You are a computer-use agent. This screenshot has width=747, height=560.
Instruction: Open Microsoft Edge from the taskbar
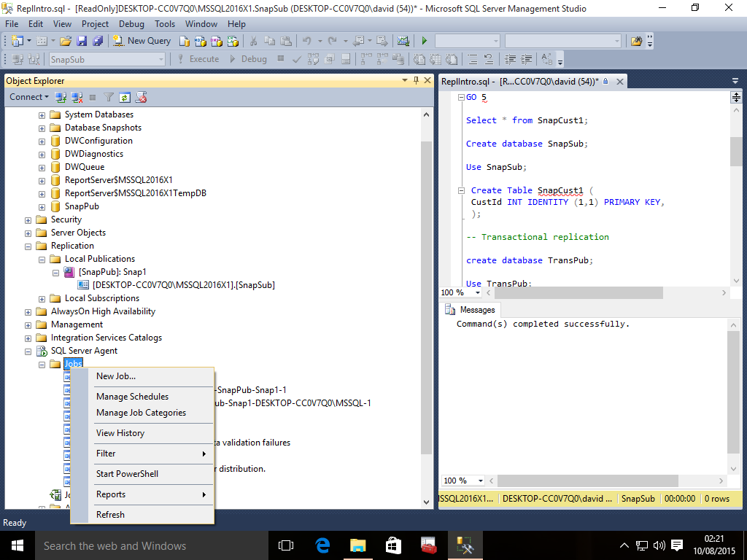click(x=322, y=545)
